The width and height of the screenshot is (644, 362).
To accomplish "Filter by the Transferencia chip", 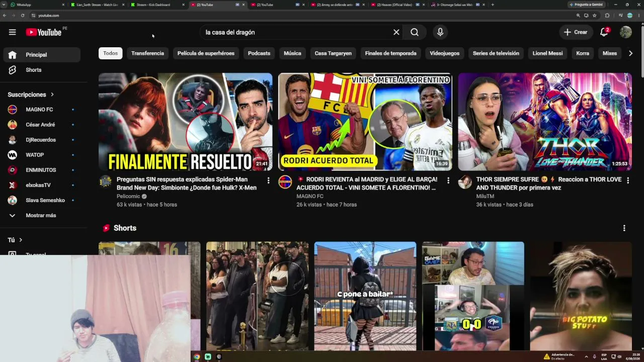I will pyautogui.click(x=148, y=53).
